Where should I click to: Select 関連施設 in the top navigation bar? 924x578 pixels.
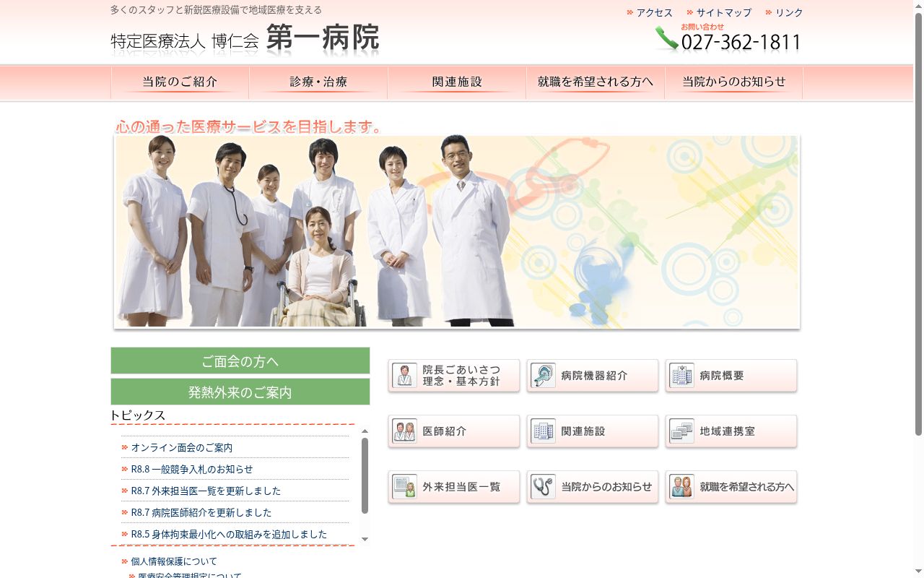click(457, 82)
